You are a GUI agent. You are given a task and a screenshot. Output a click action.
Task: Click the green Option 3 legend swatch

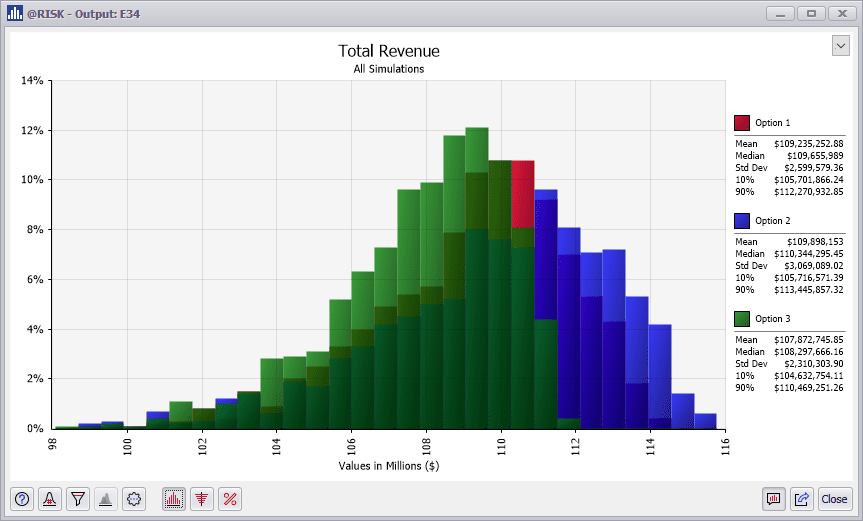[x=742, y=319]
